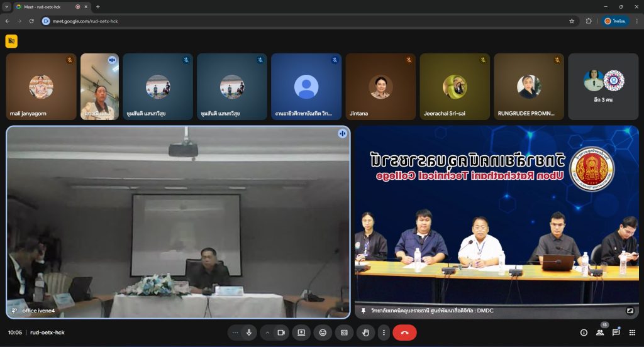
Task: Open the tile showing 3 more participants
Action: point(603,87)
